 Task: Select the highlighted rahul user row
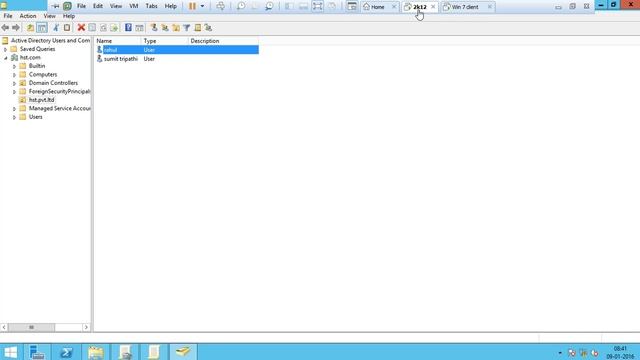pyautogui.click(x=177, y=50)
